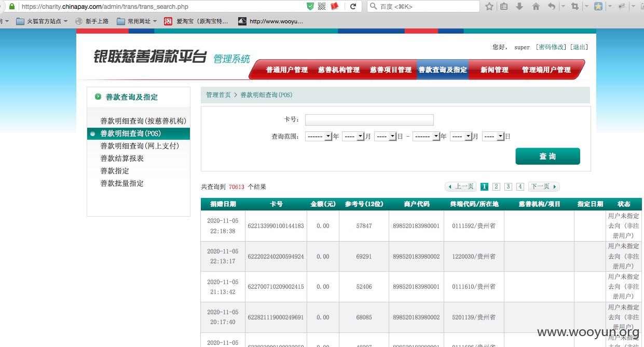644x347 pixels.
Task: Click the browser URL address bar
Action: point(162,7)
